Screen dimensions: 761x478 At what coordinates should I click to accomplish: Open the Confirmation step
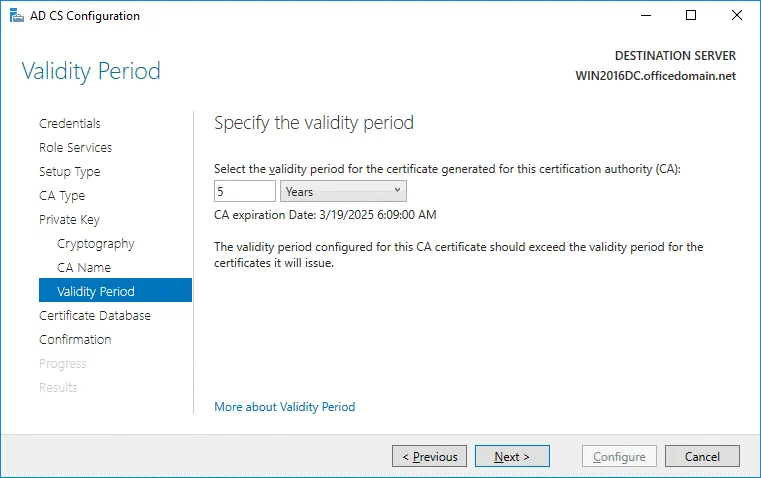tap(75, 339)
